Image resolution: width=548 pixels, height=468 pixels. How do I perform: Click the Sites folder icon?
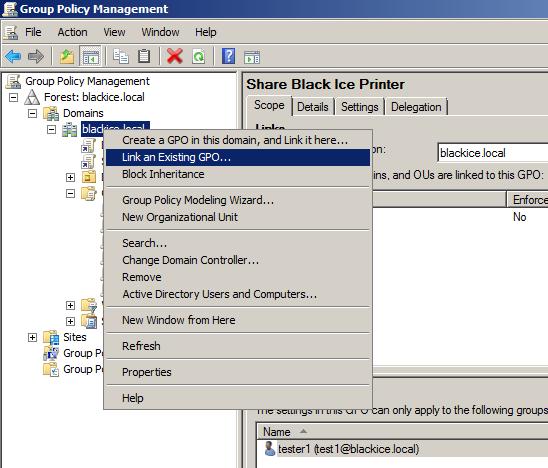point(51,337)
